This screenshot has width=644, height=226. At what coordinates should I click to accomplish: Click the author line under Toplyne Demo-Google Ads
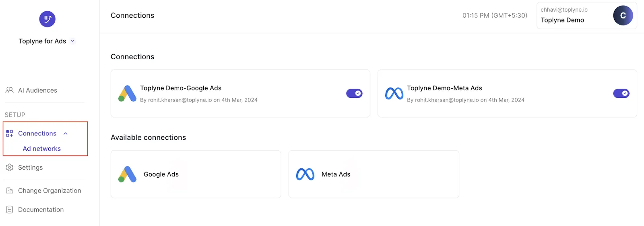click(x=199, y=100)
